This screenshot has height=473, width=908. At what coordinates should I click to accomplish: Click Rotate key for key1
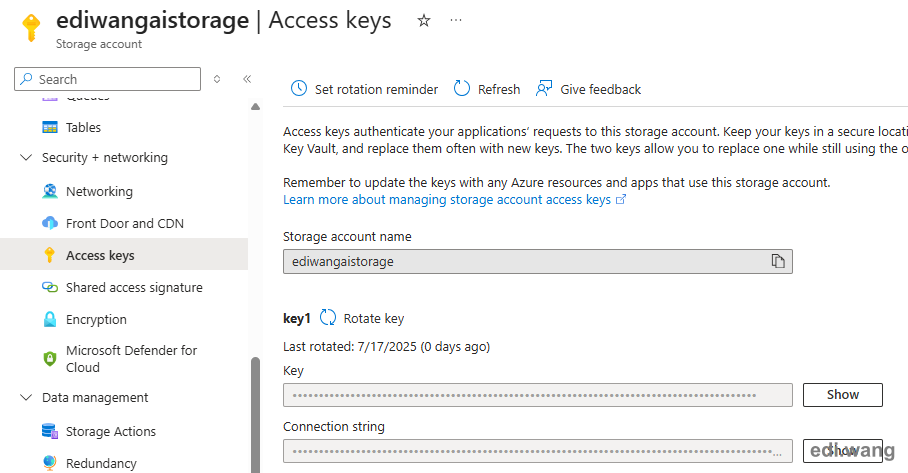362,318
